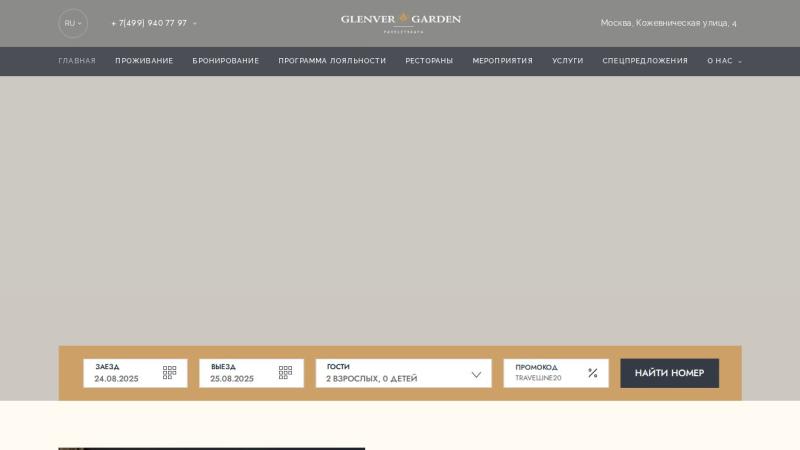Navigate to the Рестораны section
Image resolution: width=800 pixels, height=450 pixels.
429,61
